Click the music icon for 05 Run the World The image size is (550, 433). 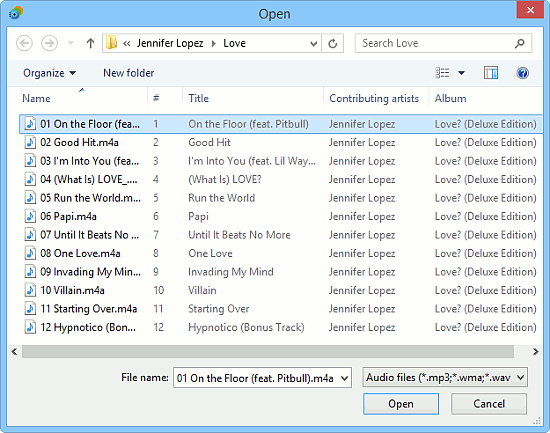click(x=30, y=198)
